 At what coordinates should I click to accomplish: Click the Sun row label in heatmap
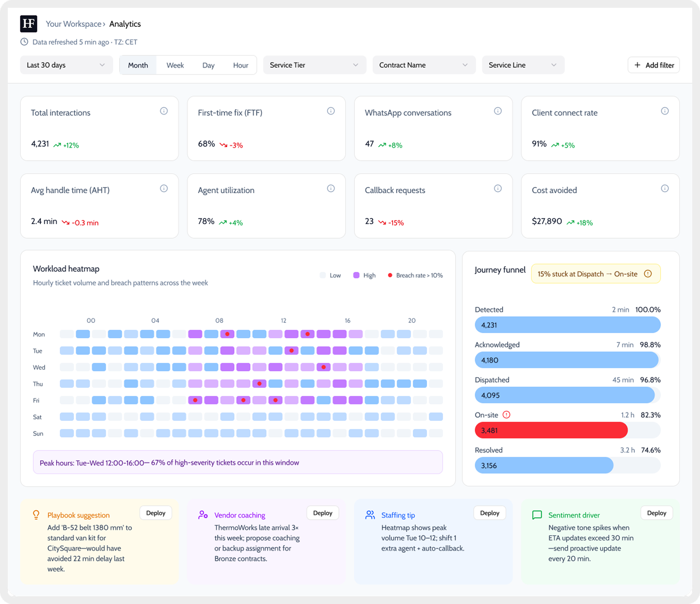pos(38,434)
